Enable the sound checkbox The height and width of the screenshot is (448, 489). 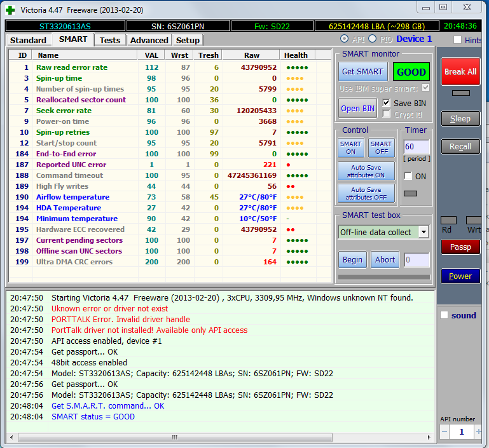point(444,315)
